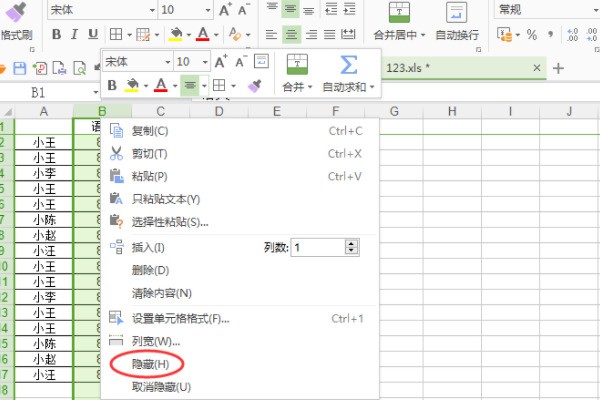Choose Cut (剪切) from context menu

click(240, 154)
